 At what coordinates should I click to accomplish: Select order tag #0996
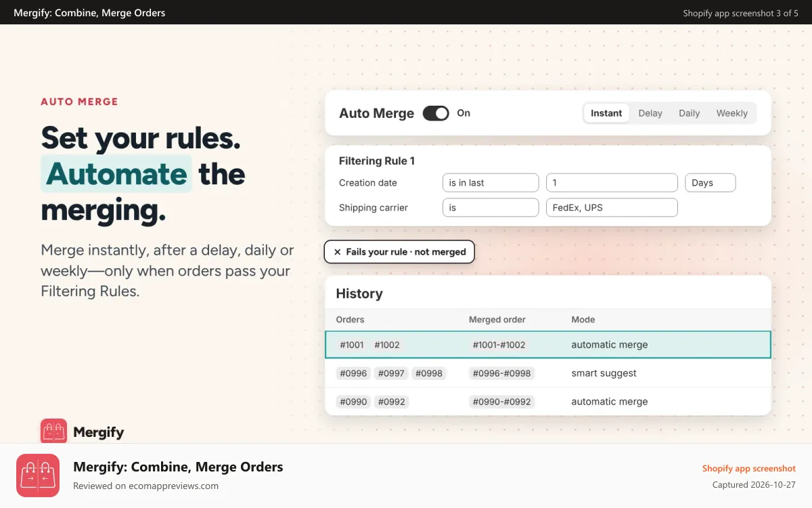click(352, 373)
